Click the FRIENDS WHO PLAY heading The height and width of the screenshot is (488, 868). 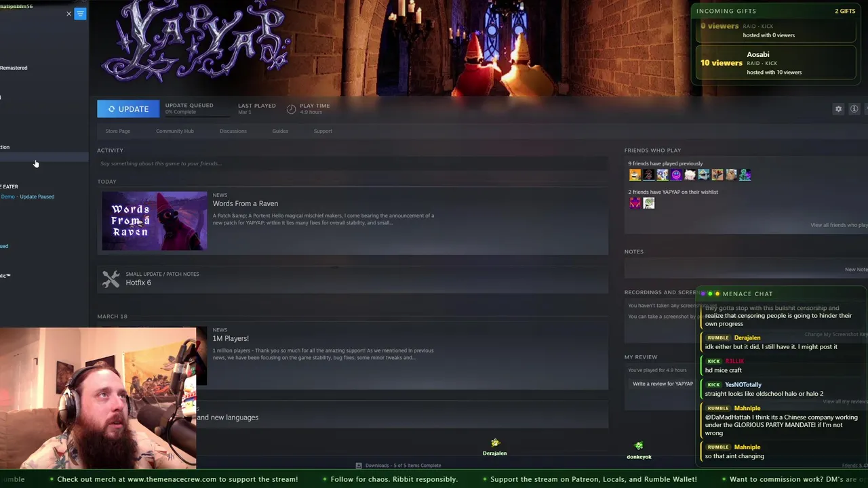(x=652, y=150)
